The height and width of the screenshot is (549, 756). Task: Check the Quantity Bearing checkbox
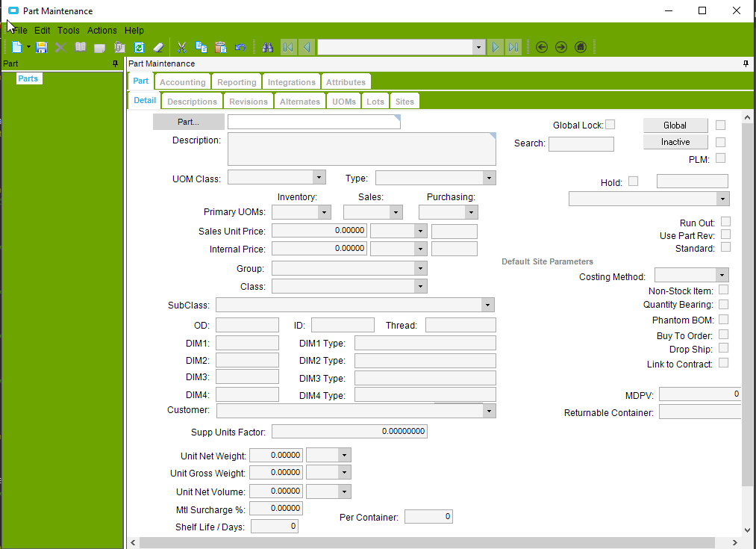point(723,305)
